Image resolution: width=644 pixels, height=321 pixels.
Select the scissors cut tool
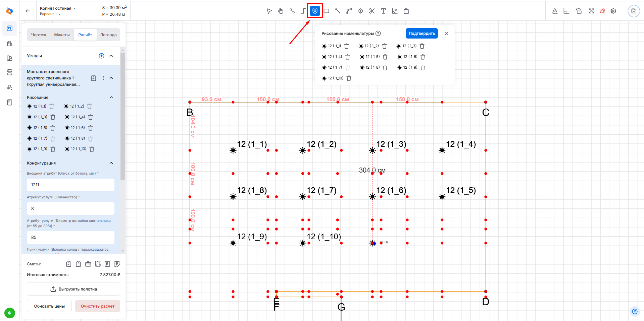(x=372, y=11)
